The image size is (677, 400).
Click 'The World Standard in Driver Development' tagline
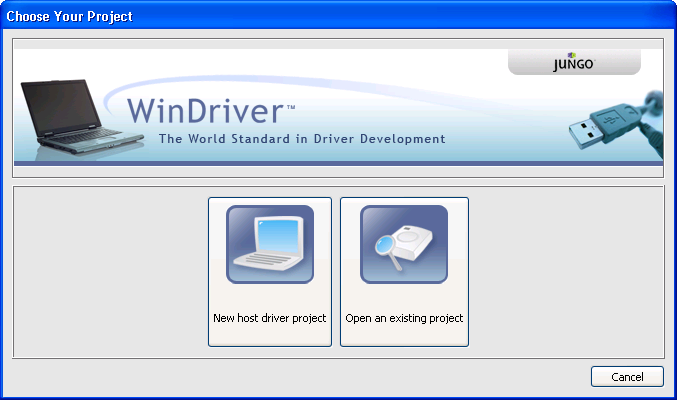(x=302, y=139)
